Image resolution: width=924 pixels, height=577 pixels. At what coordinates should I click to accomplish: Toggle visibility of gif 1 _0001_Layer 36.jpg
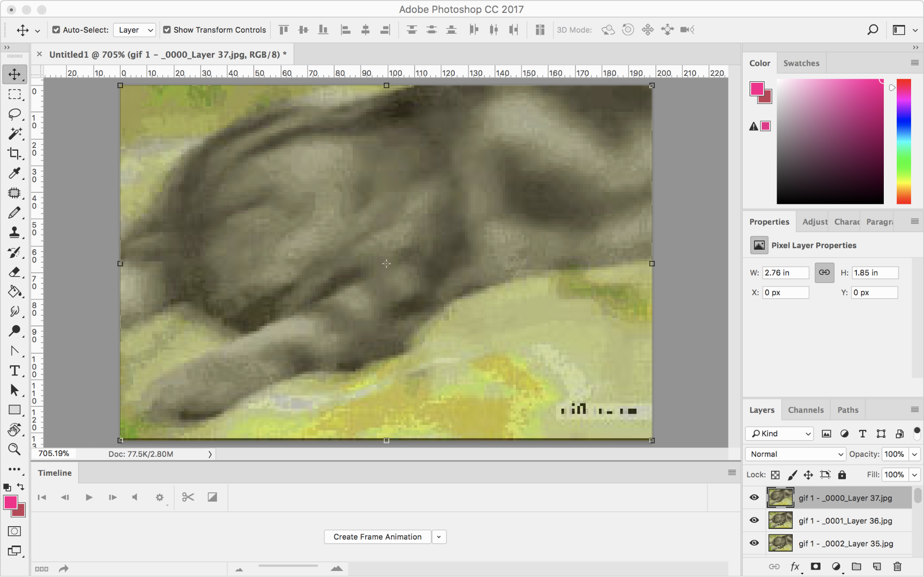tap(755, 521)
